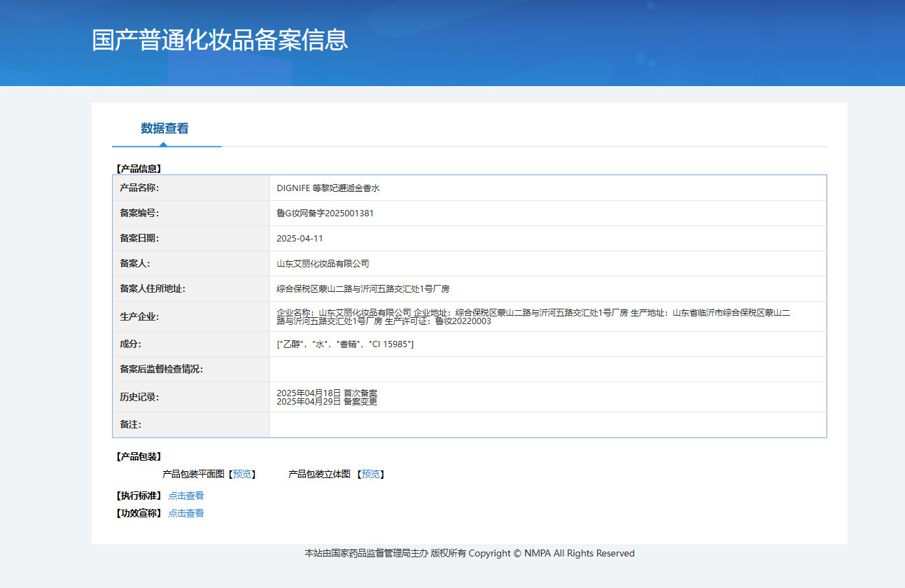This screenshot has height=588, width=905.
Task: Click the 成分 row label
Action: coord(131,344)
